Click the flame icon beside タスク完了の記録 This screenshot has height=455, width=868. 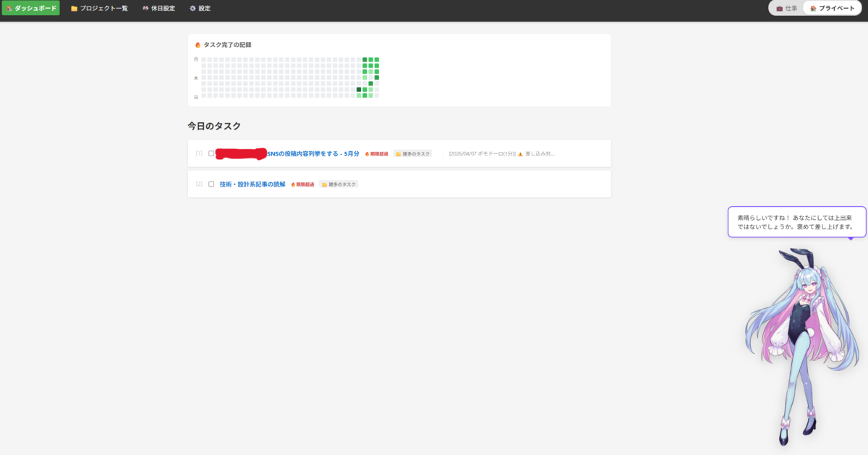coord(197,45)
